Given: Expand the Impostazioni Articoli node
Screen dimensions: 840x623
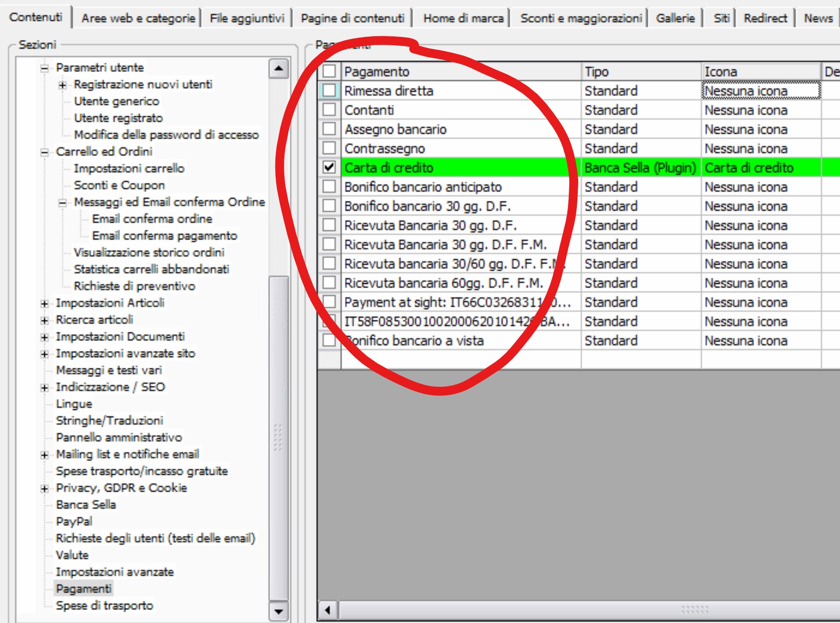Looking at the screenshot, I should [44, 304].
